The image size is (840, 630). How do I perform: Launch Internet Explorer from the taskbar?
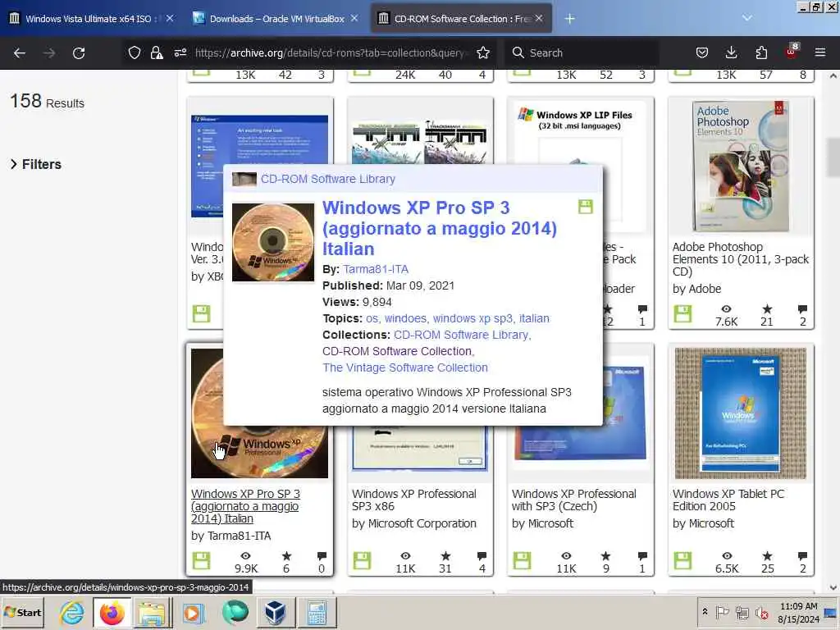(x=72, y=613)
